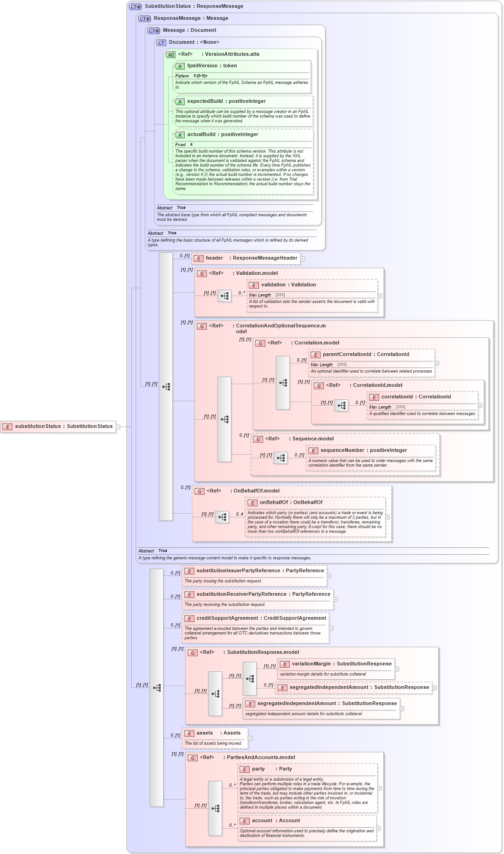Click the sequence compositor inside PartiesAndAccounts.model
This screenshot has height=854, width=504.
215,808
